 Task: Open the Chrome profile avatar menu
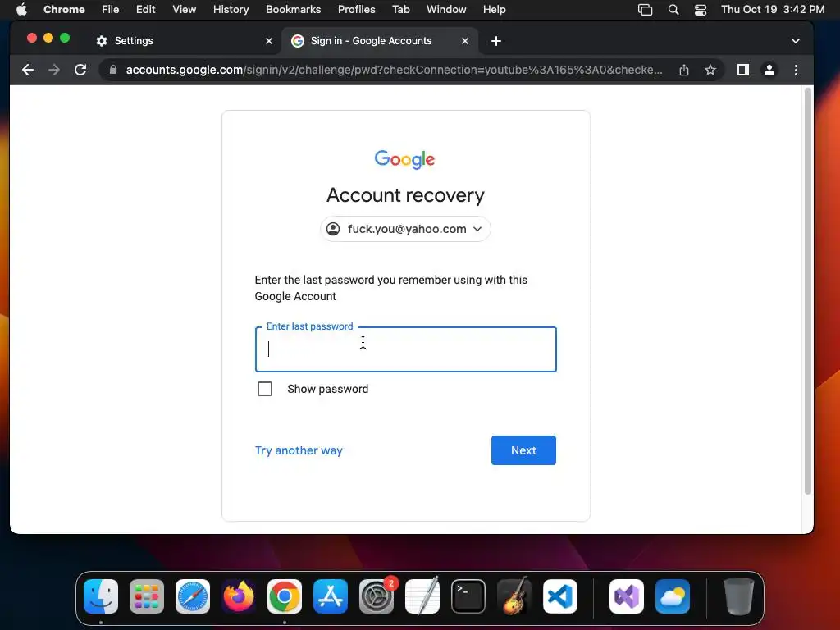[769, 70]
